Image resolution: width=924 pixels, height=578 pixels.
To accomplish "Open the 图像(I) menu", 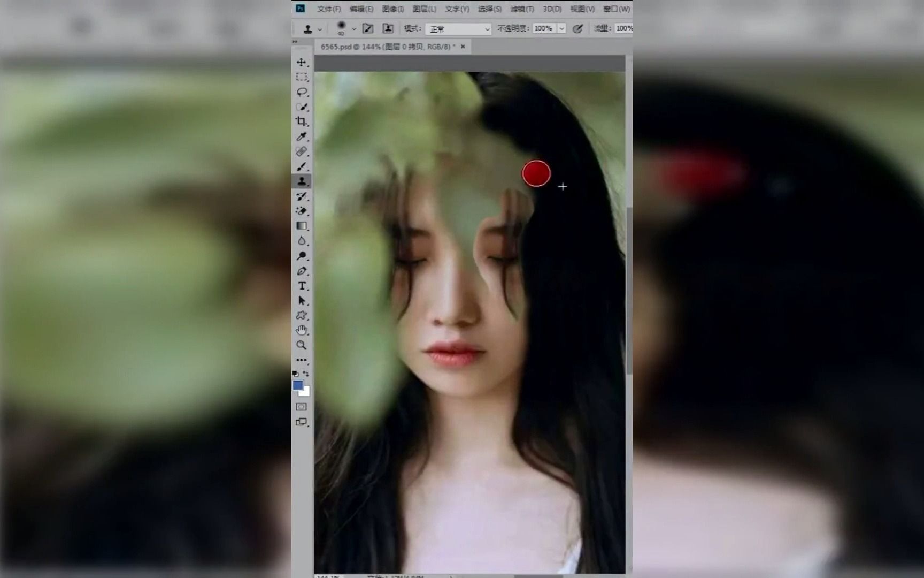I will (x=393, y=9).
